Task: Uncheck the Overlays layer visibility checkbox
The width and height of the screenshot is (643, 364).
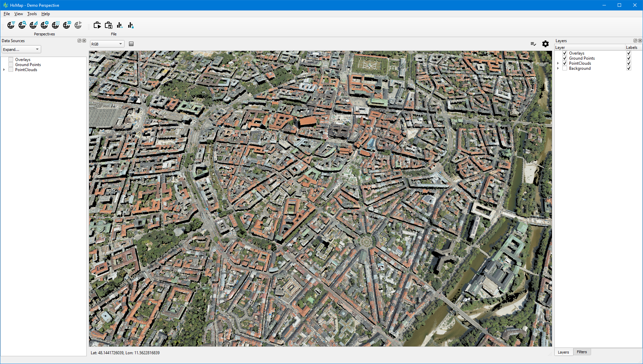Action: (565, 53)
